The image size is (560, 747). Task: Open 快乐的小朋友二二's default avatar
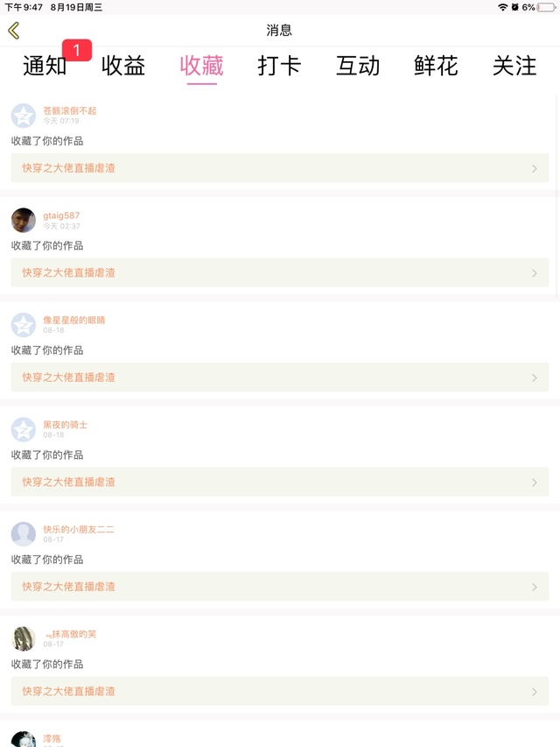(x=24, y=534)
